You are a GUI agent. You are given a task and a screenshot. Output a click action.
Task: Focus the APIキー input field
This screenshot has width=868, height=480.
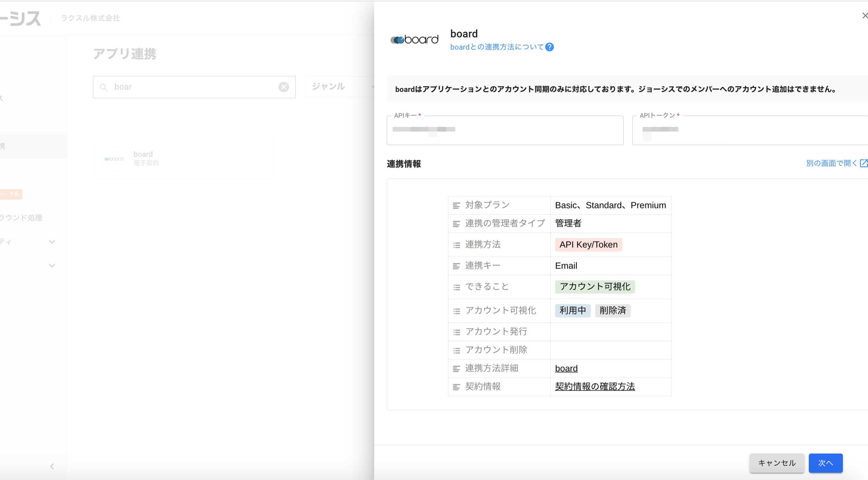[505, 131]
